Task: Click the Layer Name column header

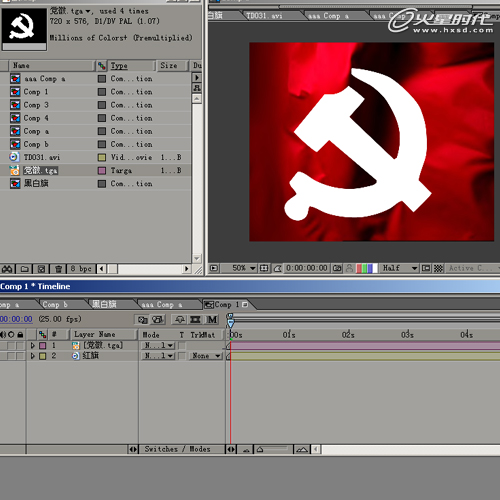Action: point(103,334)
